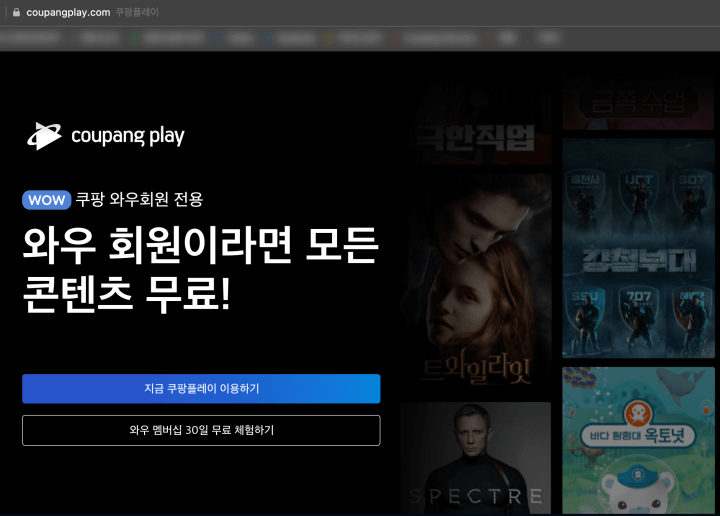Open the 강철부대 show poster
The width and height of the screenshot is (720, 516).
pos(638,248)
